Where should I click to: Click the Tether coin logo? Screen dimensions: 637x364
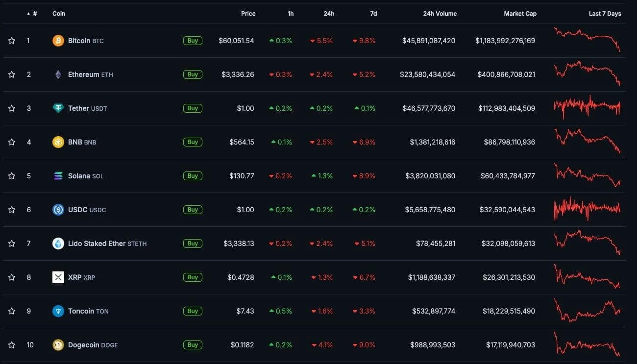pos(58,108)
